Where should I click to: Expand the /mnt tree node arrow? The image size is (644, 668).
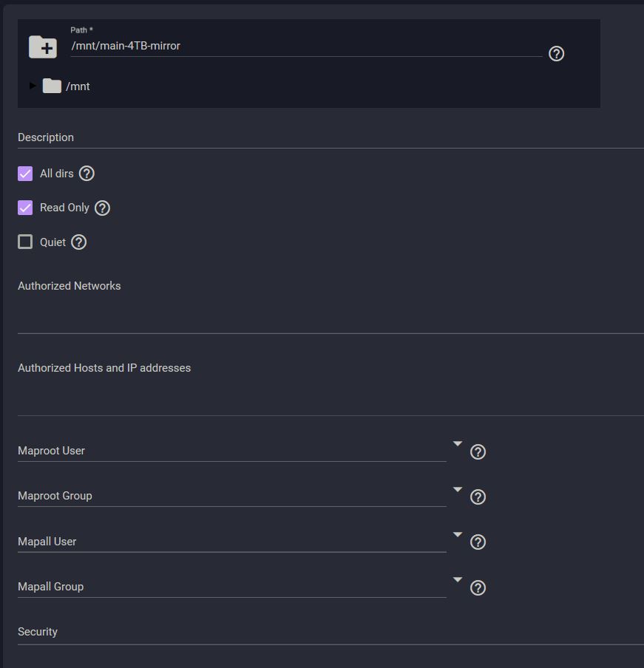[33, 86]
